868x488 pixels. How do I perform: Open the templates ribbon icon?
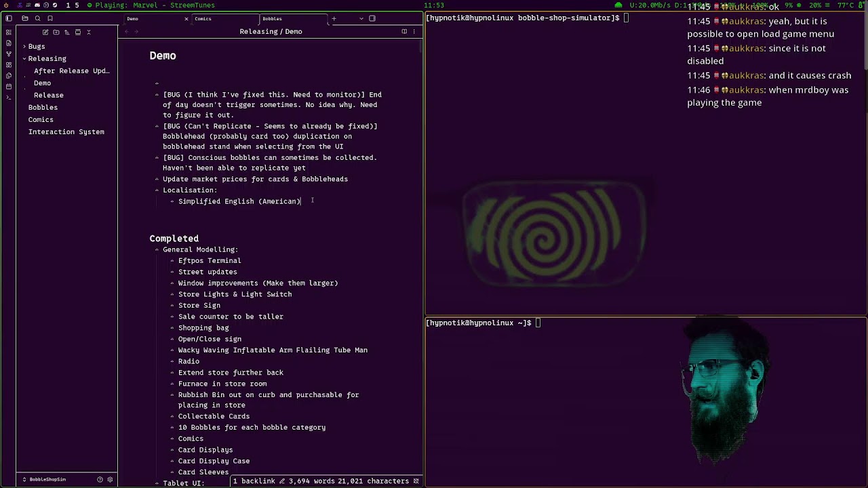[x=8, y=75]
